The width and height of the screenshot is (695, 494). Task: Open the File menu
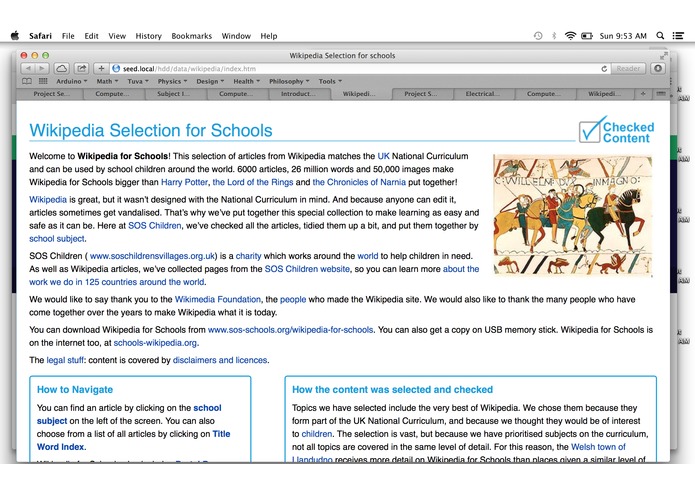point(68,36)
